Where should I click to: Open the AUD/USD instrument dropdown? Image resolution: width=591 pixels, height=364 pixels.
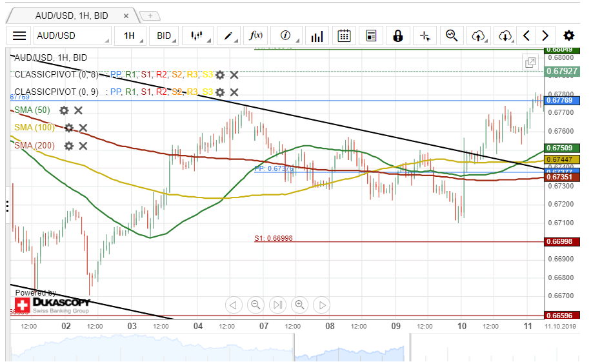click(x=71, y=36)
